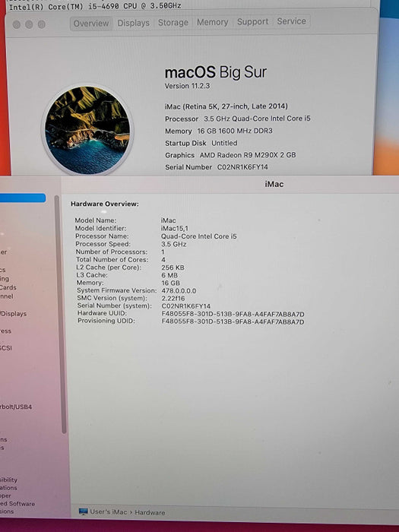Open the Service tab
The image size is (399, 532).
291,21
